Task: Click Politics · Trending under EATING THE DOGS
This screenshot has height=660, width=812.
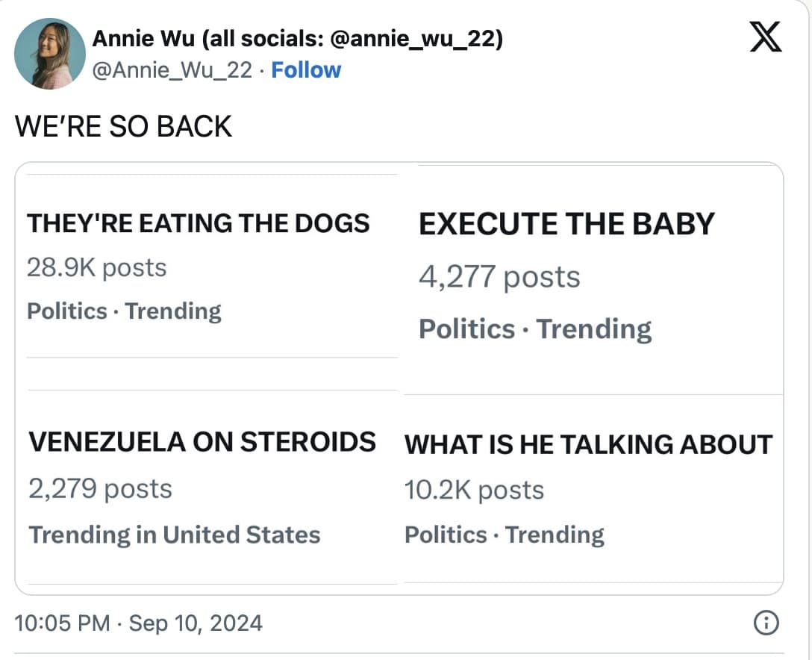Action: click(125, 311)
